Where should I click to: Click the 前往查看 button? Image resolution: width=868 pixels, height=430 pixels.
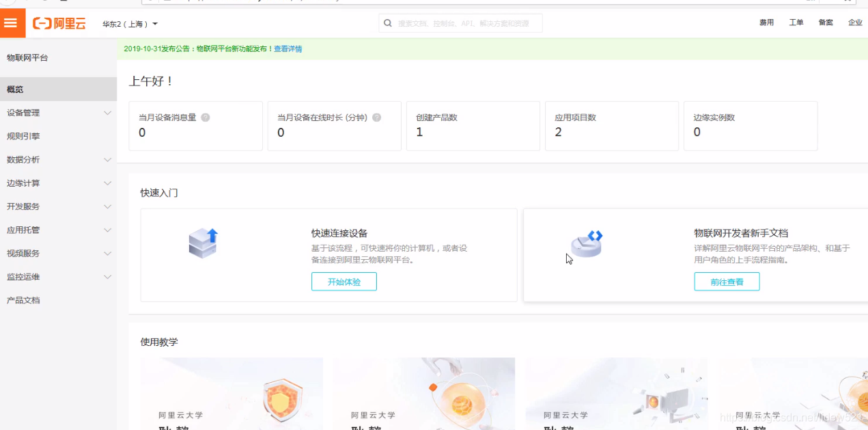coord(727,282)
